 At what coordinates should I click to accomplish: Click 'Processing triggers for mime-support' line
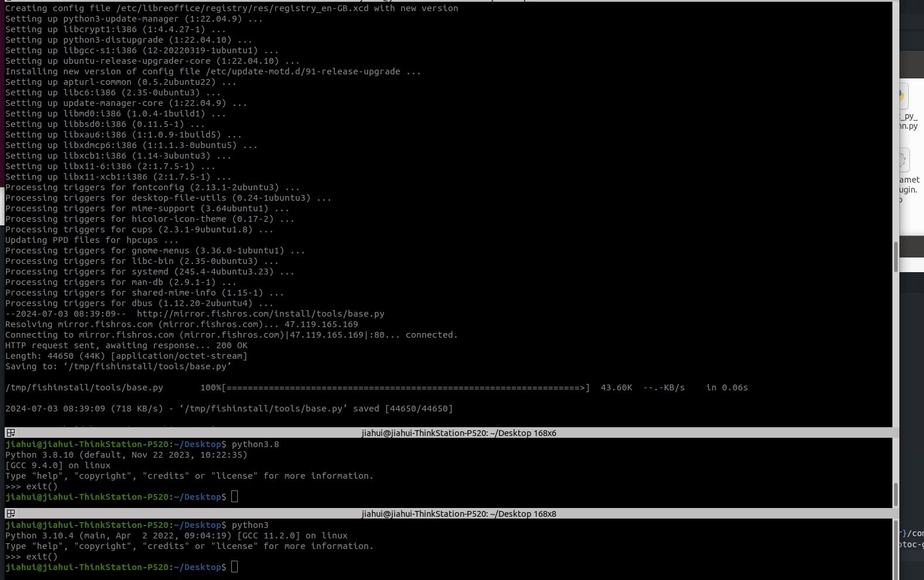pyautogui.click(x=147, y=208)
